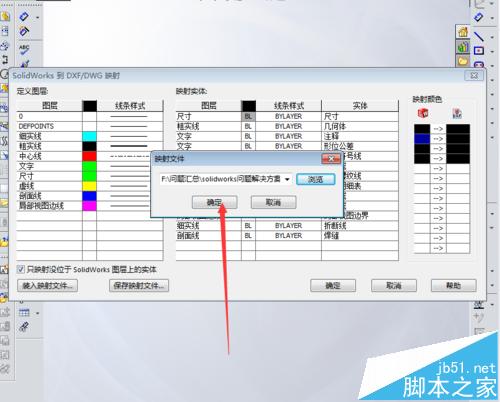This screenshot has width=500, height=402.
Task: Open dropdown arrow beside the table tool icon
Action: [37, 313]
